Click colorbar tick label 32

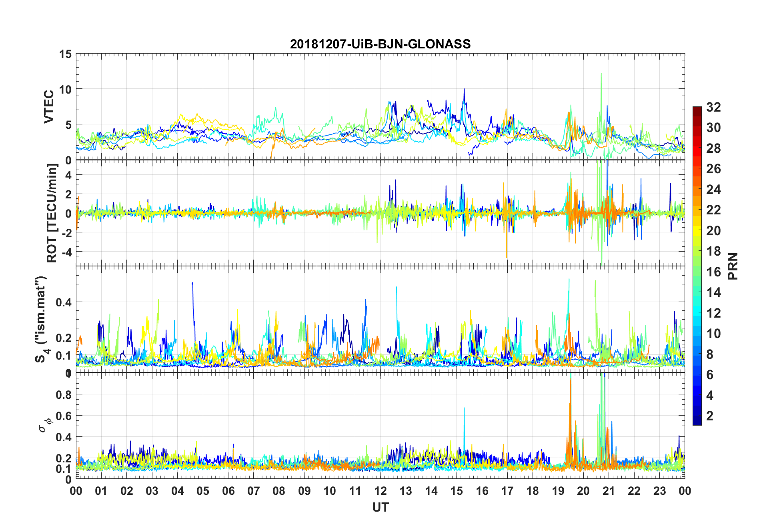[x=713, y=107]
